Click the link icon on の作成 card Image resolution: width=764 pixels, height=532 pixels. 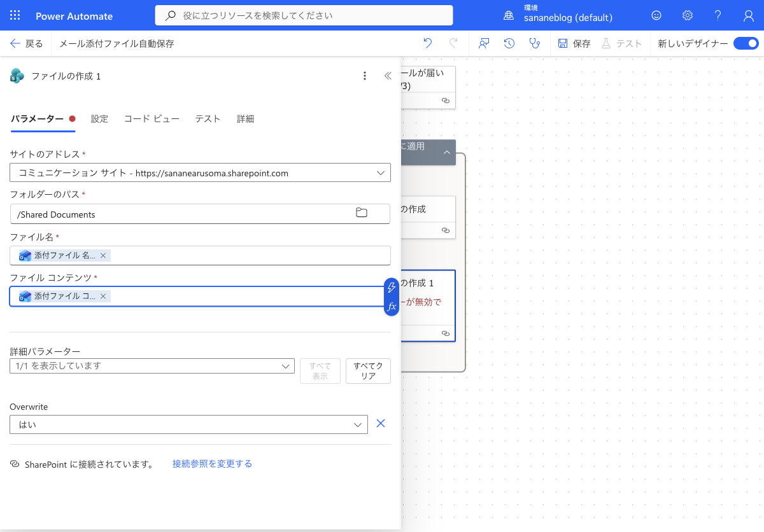[x=446, y=230]
